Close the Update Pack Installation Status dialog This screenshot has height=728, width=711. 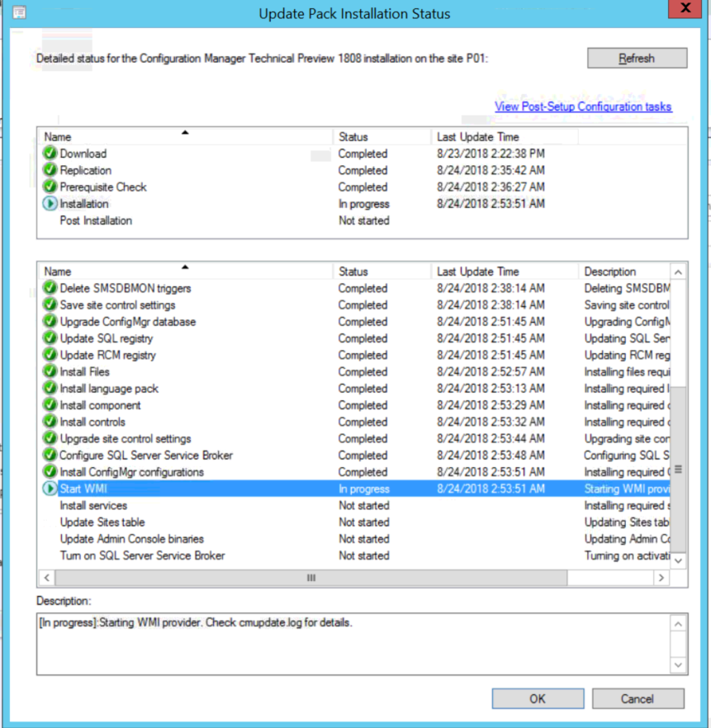click(x=685, y=8)
